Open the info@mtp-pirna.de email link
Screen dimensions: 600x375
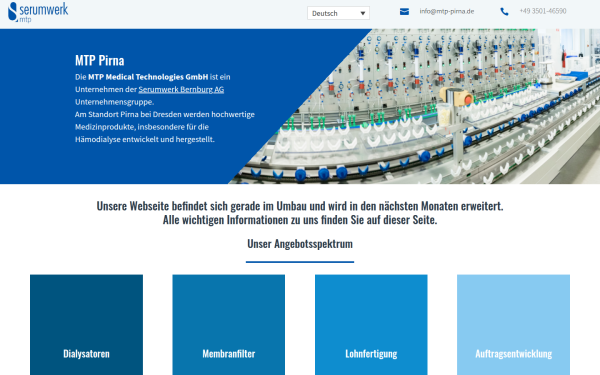[447, 11]
